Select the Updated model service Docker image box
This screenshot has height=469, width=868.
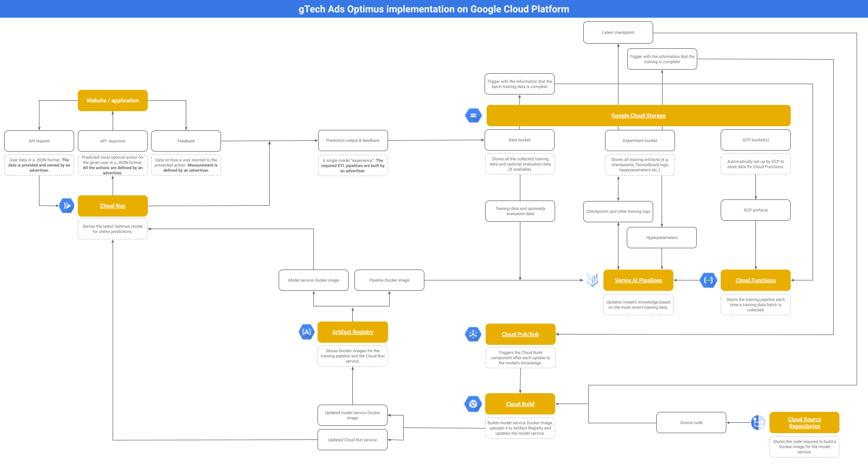352,415
